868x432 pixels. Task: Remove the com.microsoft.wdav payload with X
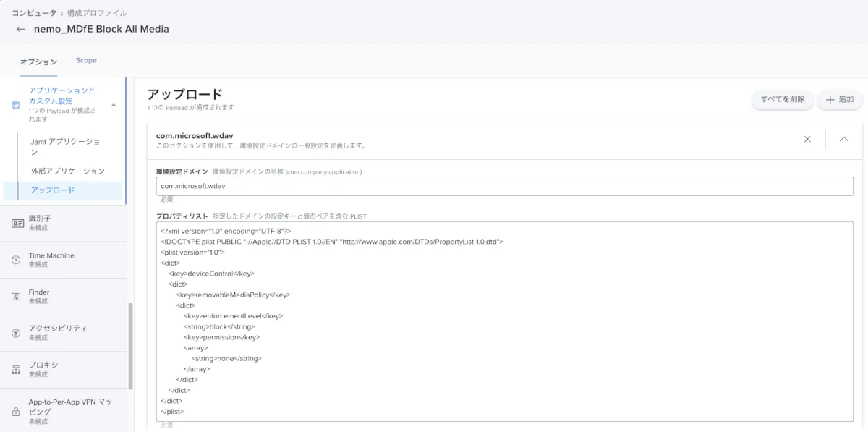coord(807,140)
